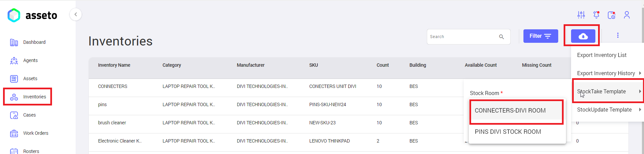Image resolution: width=644 pixels, height=154 pixels.
Task: Click the Inventory Name column header
Action: (x=114, y=65)
